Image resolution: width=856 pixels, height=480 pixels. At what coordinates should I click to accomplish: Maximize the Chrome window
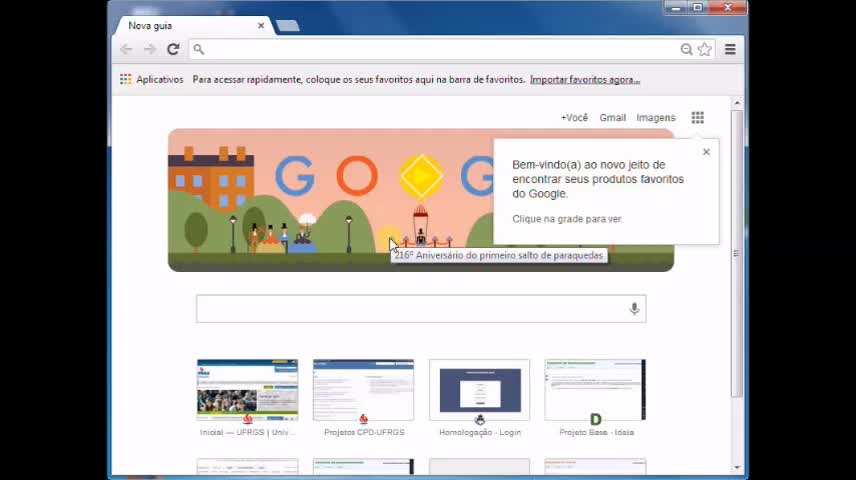point(697,8)
